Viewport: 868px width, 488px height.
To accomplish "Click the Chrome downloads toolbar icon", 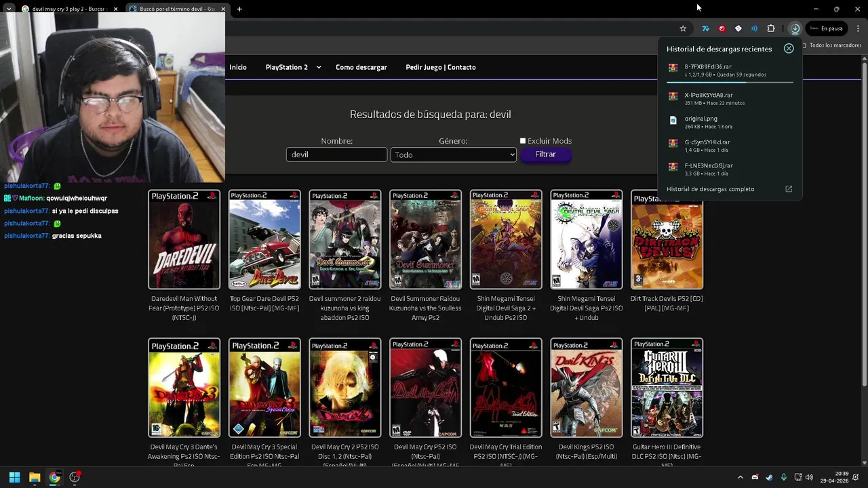I will 795,28.
